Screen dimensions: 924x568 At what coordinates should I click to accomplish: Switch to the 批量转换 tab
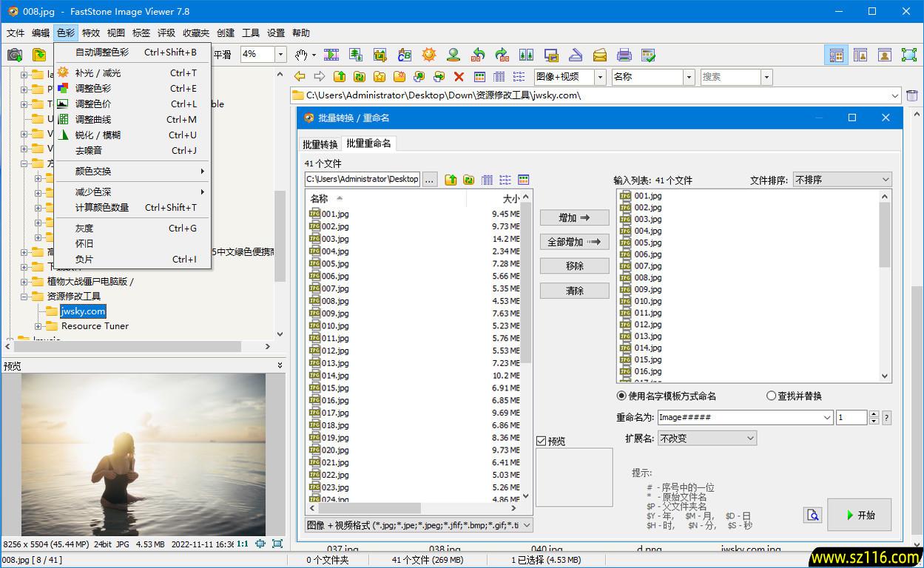(320, 143)
